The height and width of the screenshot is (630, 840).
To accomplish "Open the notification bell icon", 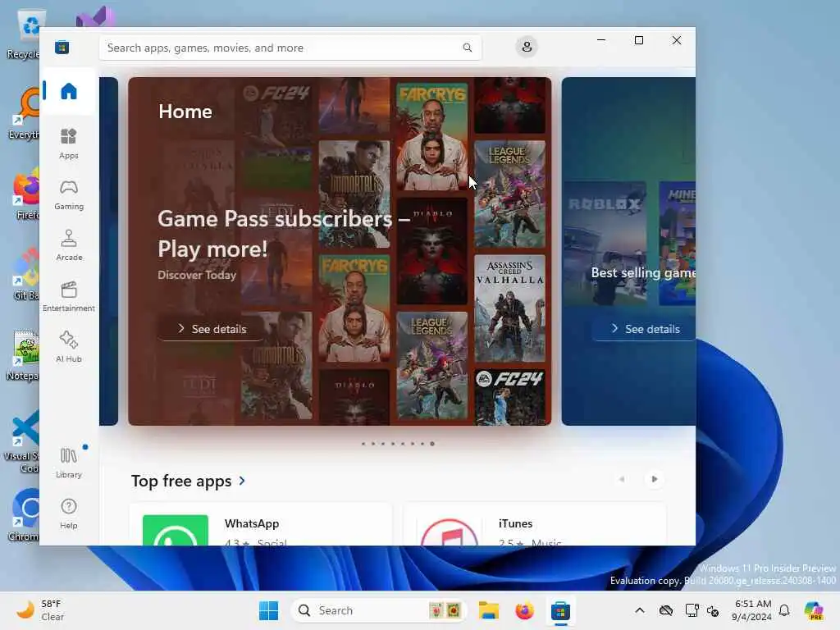I will click(784, 610).
